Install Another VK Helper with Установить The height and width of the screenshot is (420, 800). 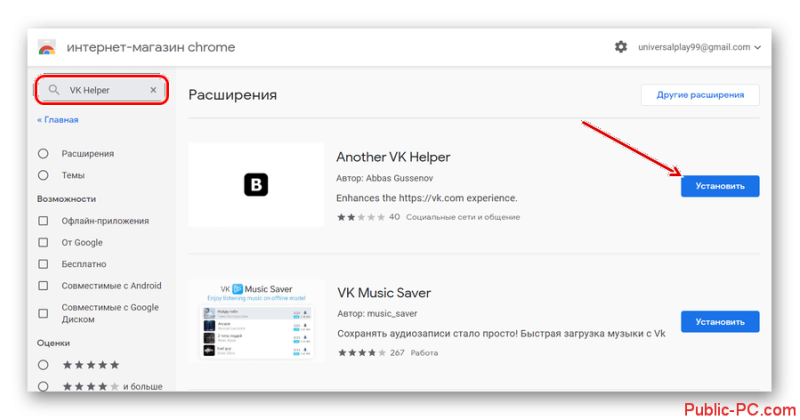point(720,186)
